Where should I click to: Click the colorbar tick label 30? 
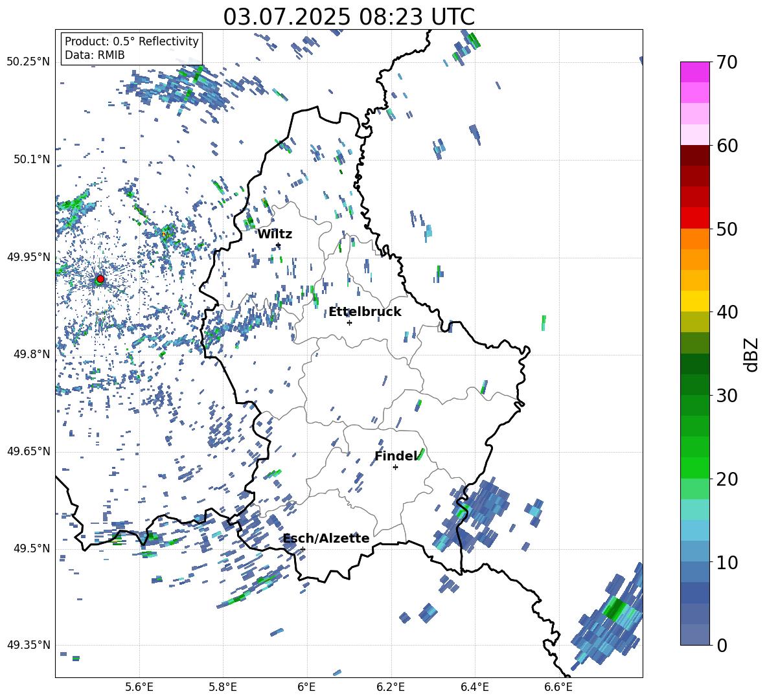pyautogui.click(x=727, y=396)
